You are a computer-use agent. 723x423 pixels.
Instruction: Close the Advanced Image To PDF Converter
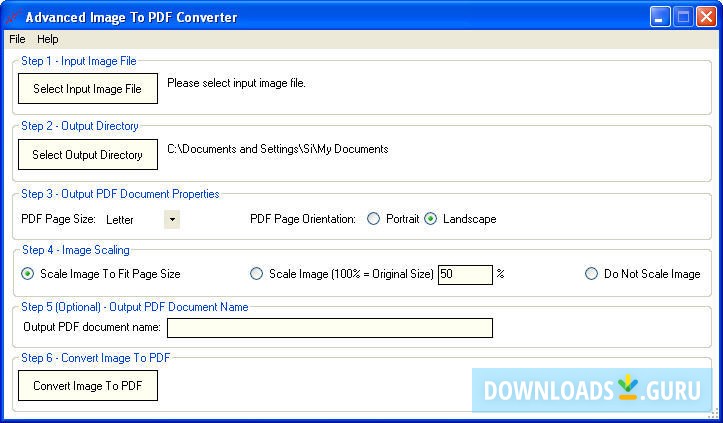pos(706,17)
